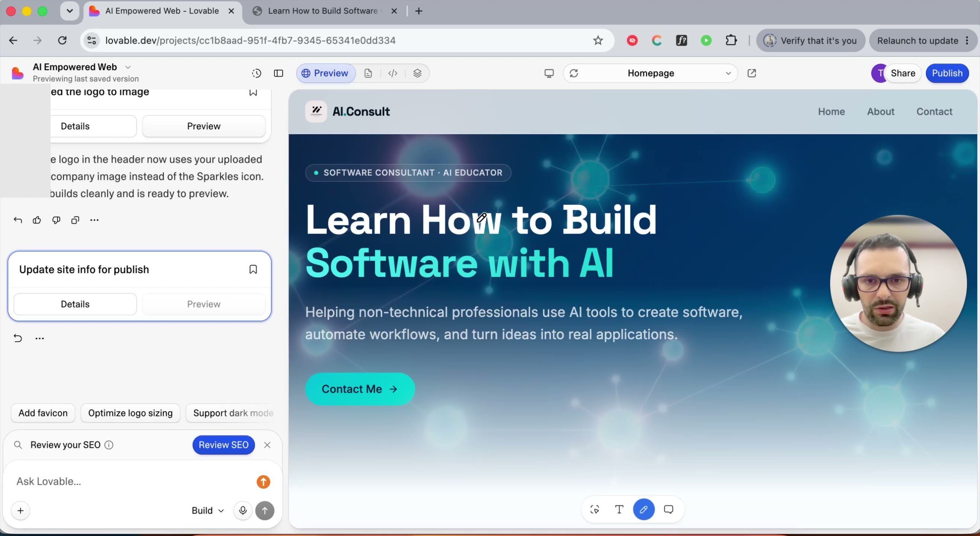Select the text edit tool
Screen dimensions: 980x536
click(619, 509)
